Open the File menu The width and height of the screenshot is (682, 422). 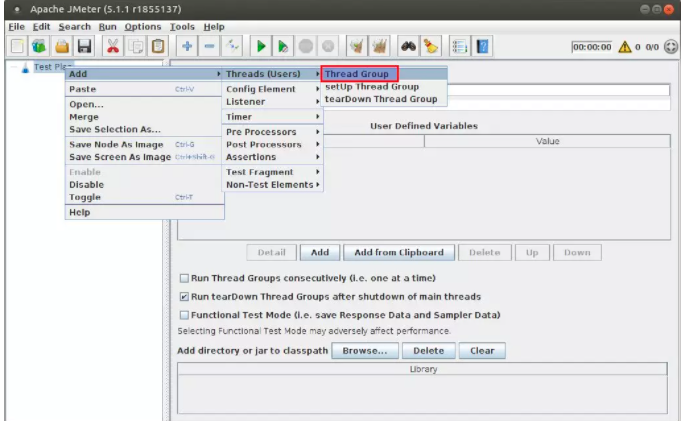tap(17, 27)
